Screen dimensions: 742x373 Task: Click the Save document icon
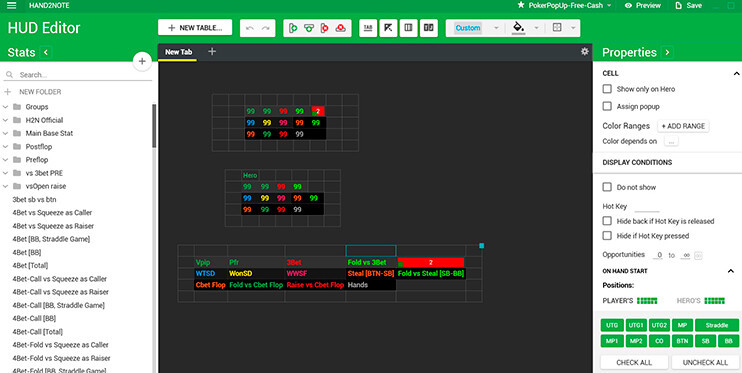pyautogui.click(x=679, y=5)
